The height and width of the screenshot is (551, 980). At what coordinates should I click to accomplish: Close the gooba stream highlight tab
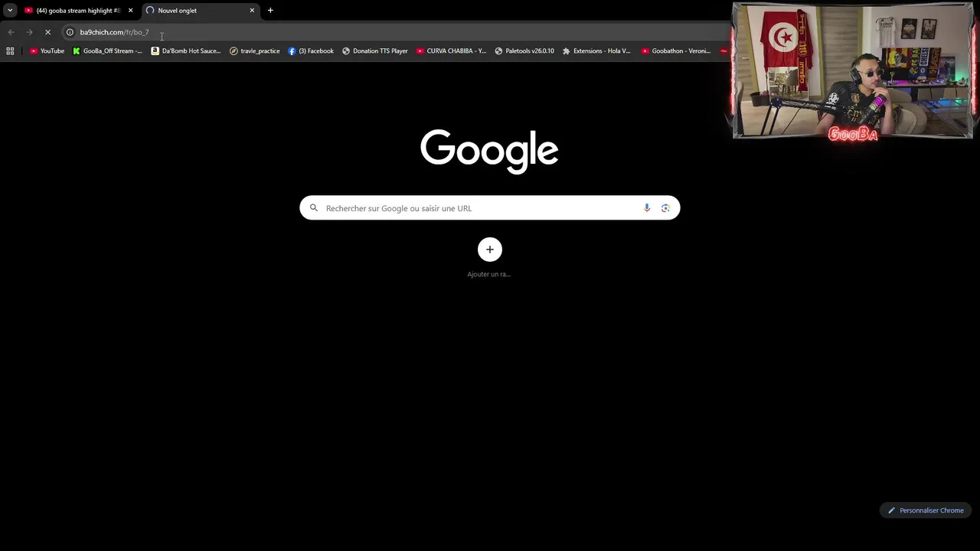(130, 11)
